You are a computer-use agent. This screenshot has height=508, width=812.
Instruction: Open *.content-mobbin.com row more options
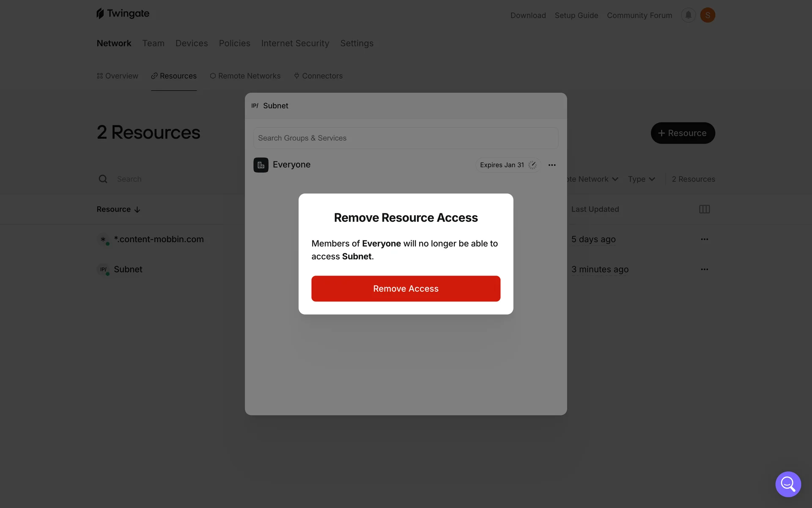coord(704,239)
